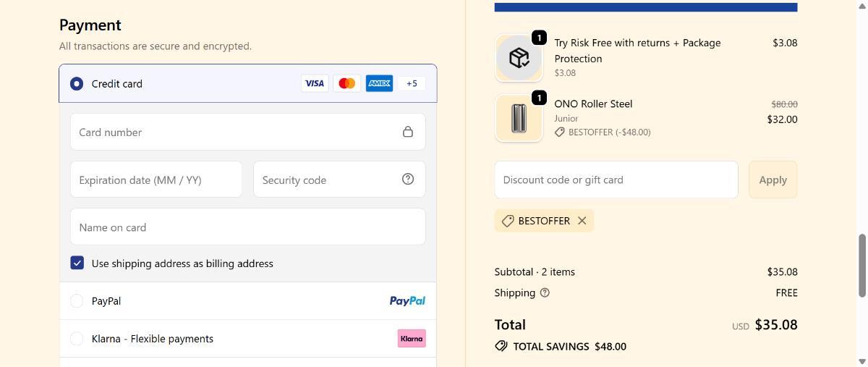Click the card number lock icon

(408, 132)
